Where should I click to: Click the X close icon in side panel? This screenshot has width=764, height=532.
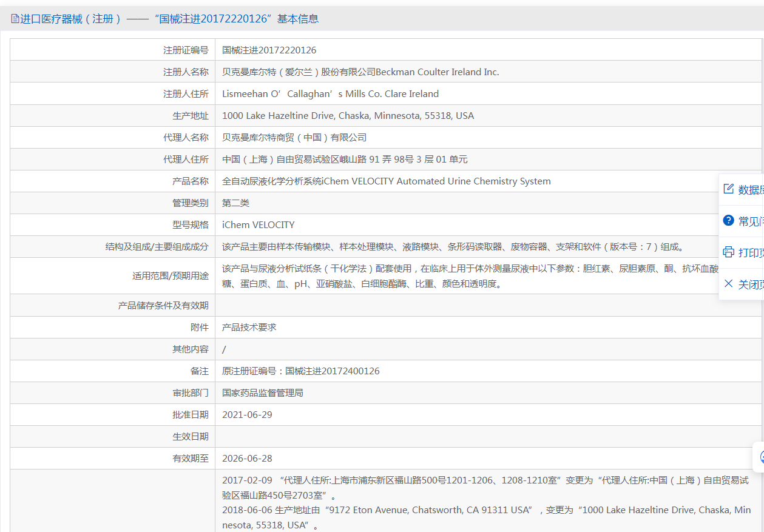729,283
